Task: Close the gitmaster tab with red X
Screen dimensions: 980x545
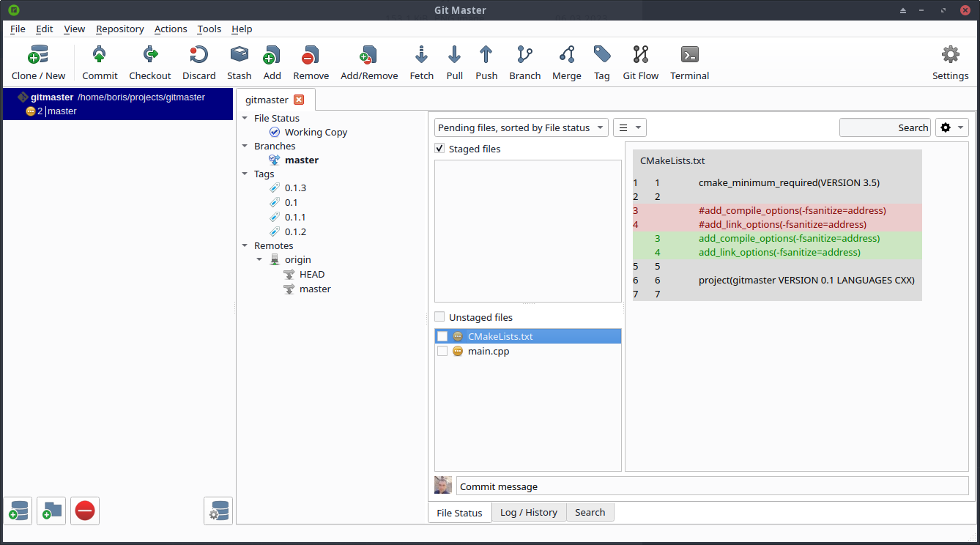Action: tap(299, 100)
